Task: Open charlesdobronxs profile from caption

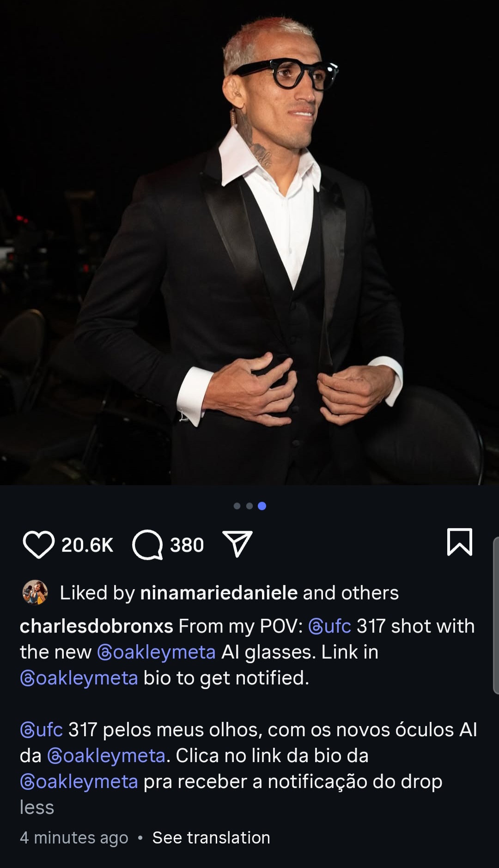Action: coord(96,626)
